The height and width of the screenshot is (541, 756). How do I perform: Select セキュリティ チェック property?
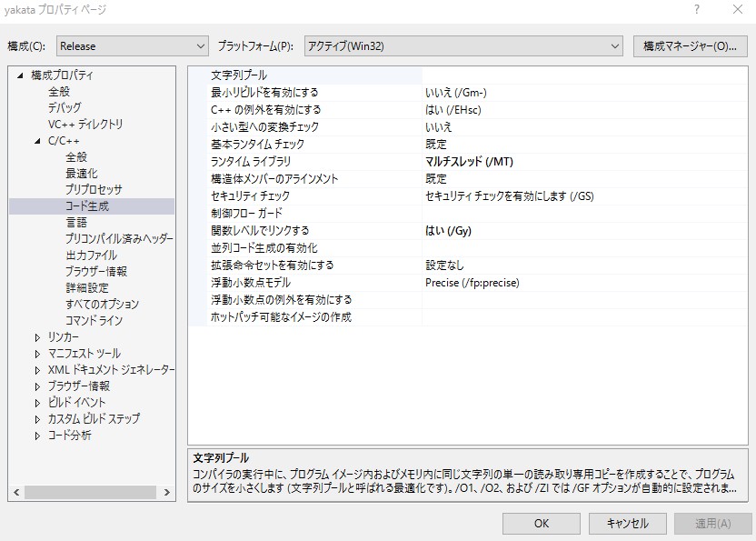(250, 195)
